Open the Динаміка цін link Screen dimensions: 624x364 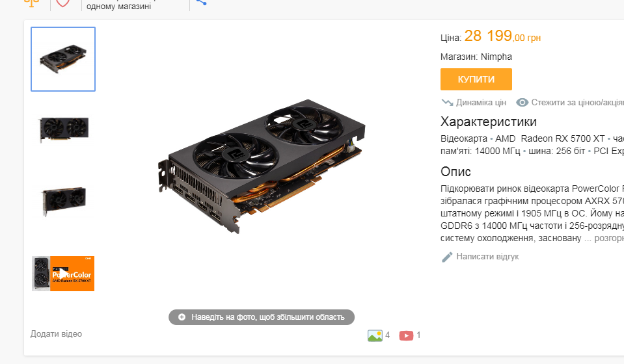[x=481, y=103]
